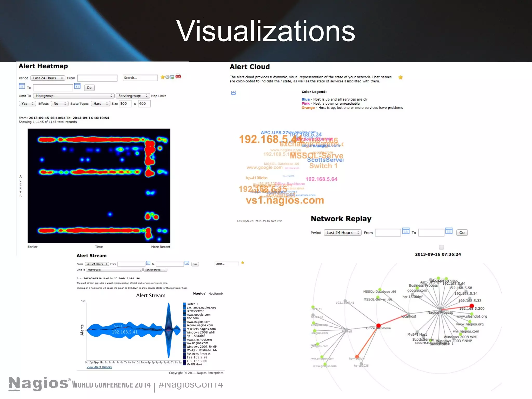Click the 6p alert spike in the stream graph
532x399 pixels.
coord(169,330)
